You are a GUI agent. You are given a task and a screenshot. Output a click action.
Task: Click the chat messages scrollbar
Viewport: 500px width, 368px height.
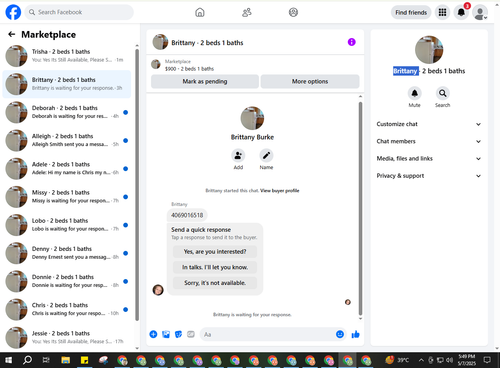pos(360,208)
